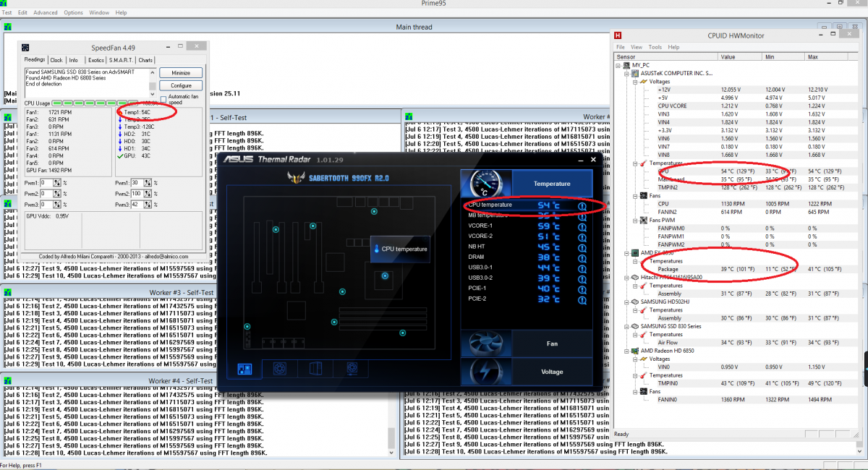Click the CPU temperature tooltip label on motherboard
Image resolution: width=868 pixels, height=470 pixels.
[x=400, y=249]
